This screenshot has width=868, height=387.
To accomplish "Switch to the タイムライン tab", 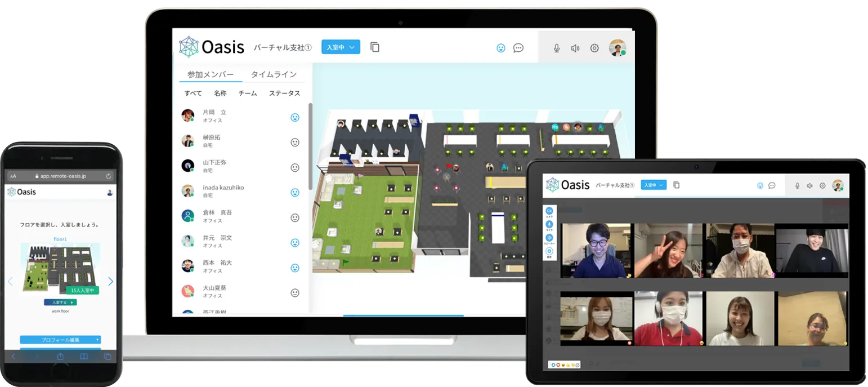I will 273,74.
